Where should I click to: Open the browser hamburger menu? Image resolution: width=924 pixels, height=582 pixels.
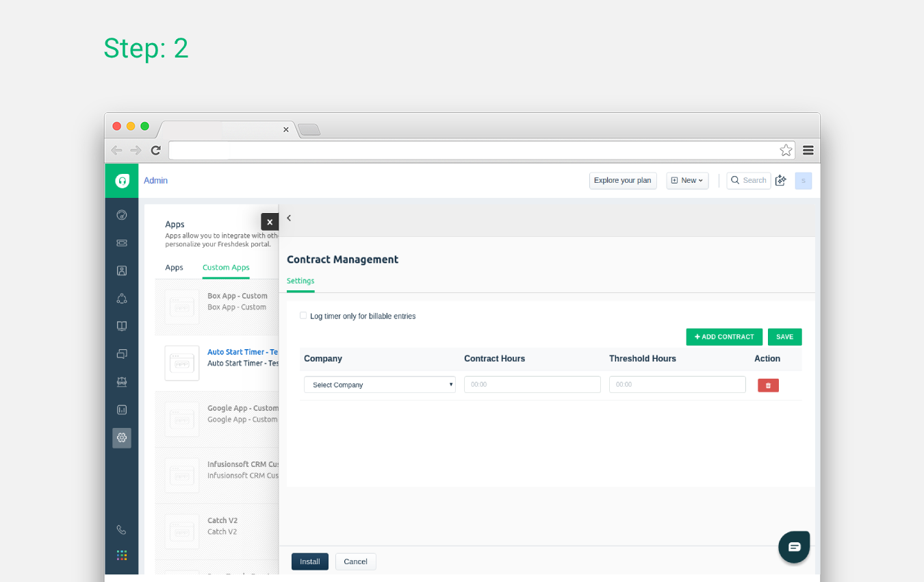click(x=808, y=150)
